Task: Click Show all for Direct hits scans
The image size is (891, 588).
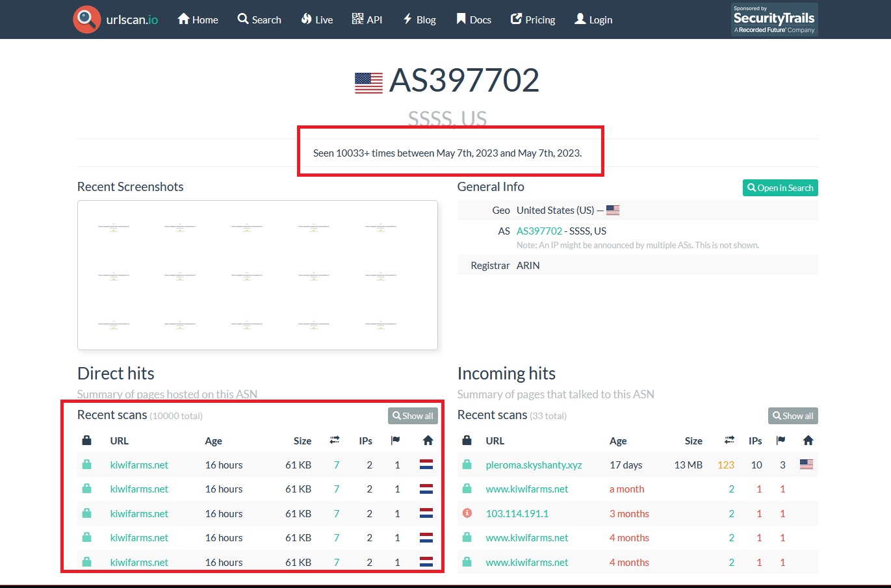Action: click(x=413, y=416)
